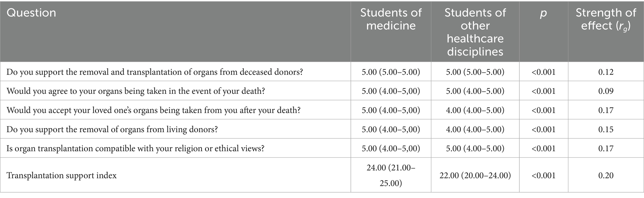Click the living donors question text
The height and width of the screenshot is (198, 644).
pyautogui.click(x=112, y=129)
